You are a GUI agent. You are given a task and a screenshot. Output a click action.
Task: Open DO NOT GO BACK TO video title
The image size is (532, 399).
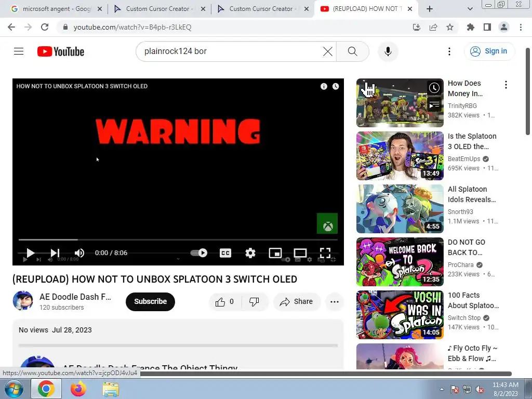click(x=467, y=247)
